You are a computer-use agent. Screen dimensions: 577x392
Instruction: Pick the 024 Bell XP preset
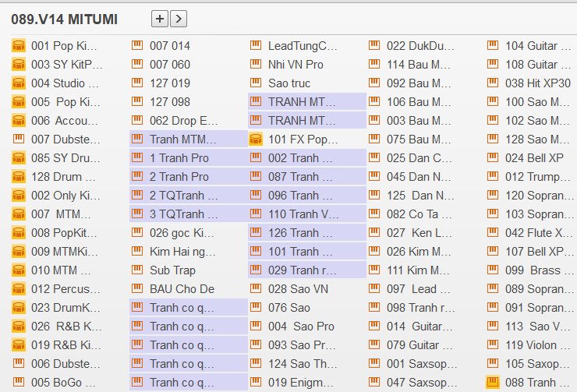[x=533, y=158]
